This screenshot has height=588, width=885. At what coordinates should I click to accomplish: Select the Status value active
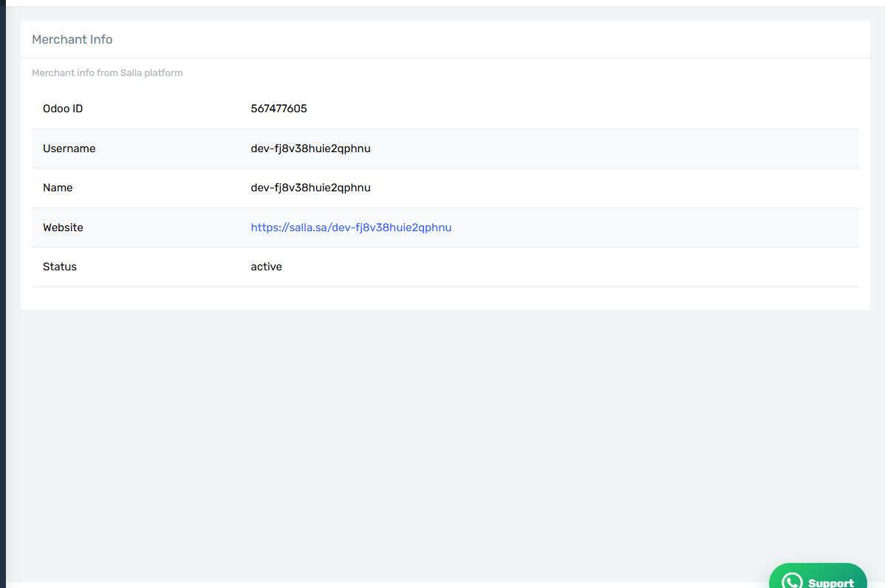tap(267, 267)
